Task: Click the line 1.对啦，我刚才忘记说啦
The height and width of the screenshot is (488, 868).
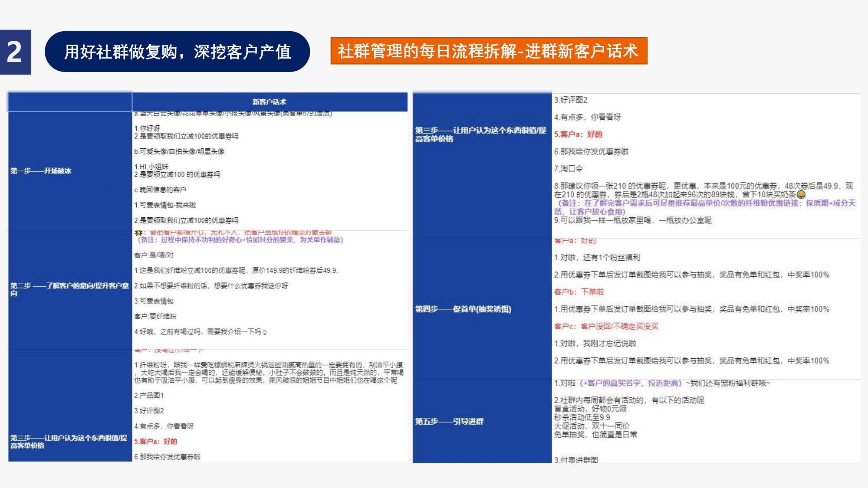Action: 595,344
